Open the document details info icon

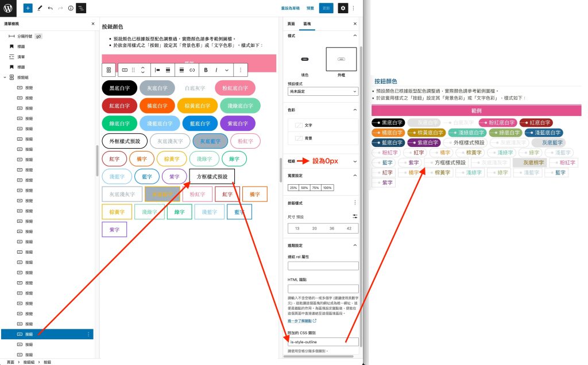[x=70, y=8]
